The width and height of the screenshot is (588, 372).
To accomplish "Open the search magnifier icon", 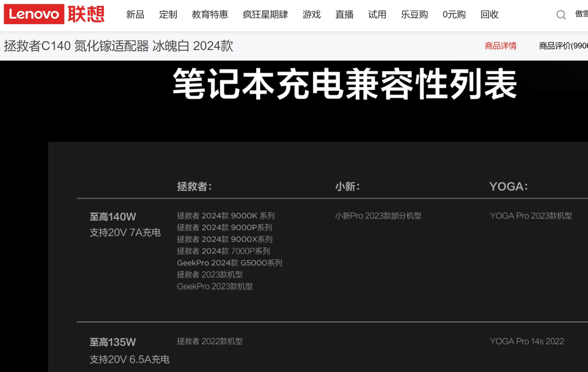I will (561, 15).
